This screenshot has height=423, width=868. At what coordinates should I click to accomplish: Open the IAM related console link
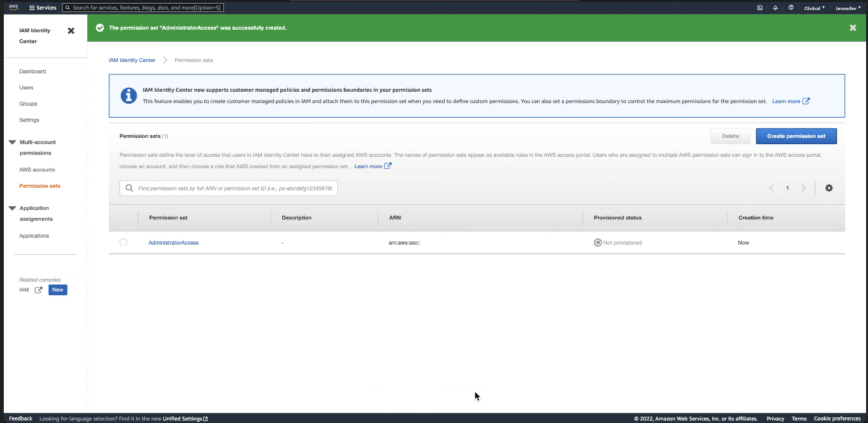(24, 290)
